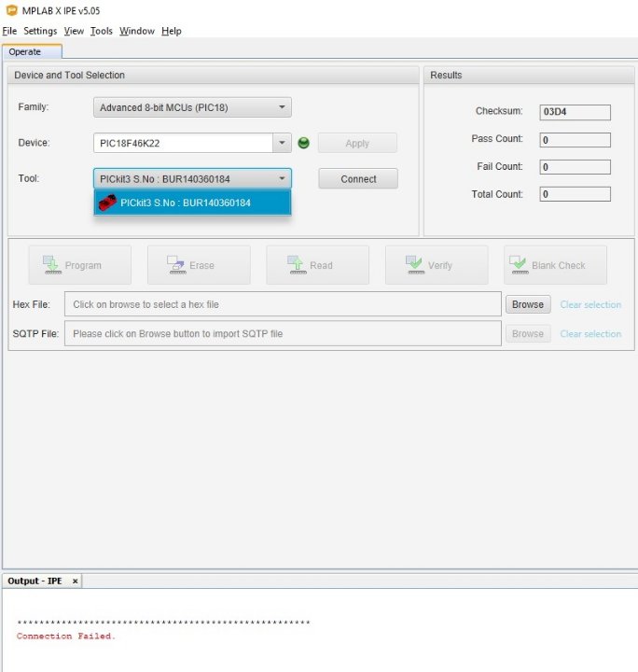Clear the Hex File selection link
Image resolution: width=638 pixels, height=672 pixels.
pyautogui.click(x=590, y=304)
